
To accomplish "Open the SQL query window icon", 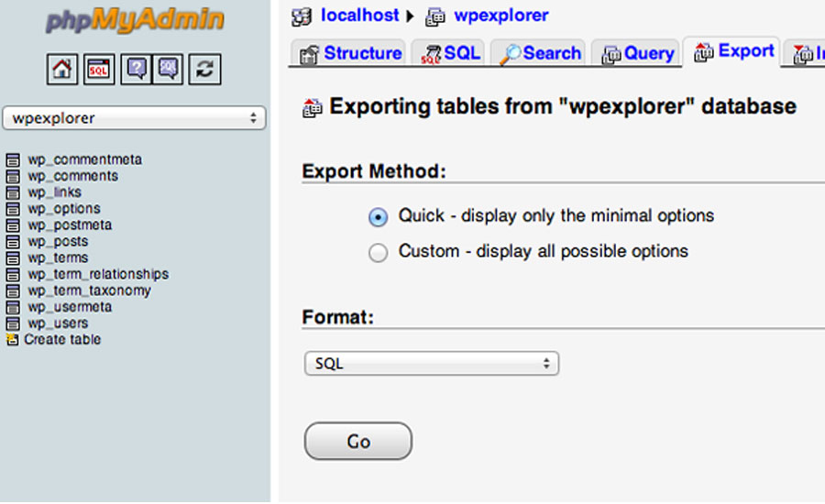I will (x=99, y=69).
